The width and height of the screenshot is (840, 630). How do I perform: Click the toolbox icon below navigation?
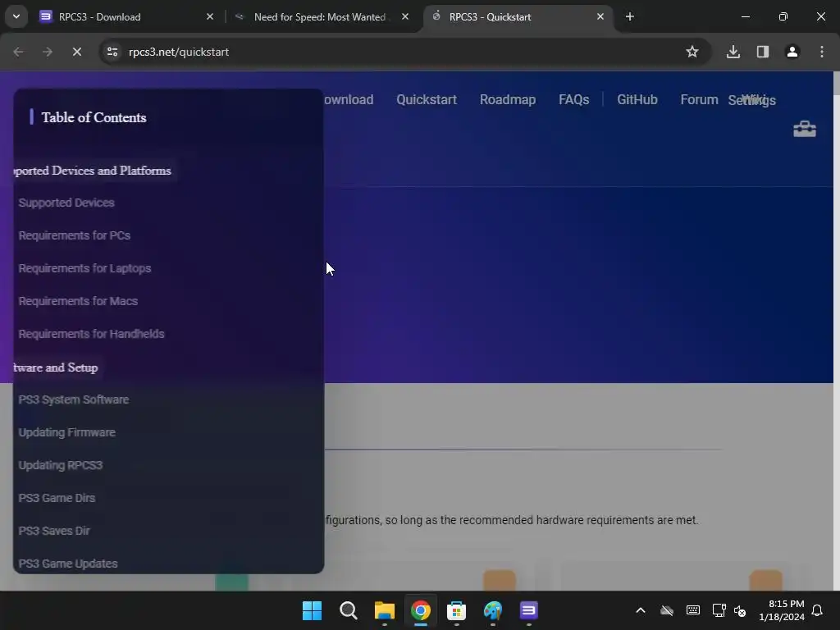click(804, 129)
